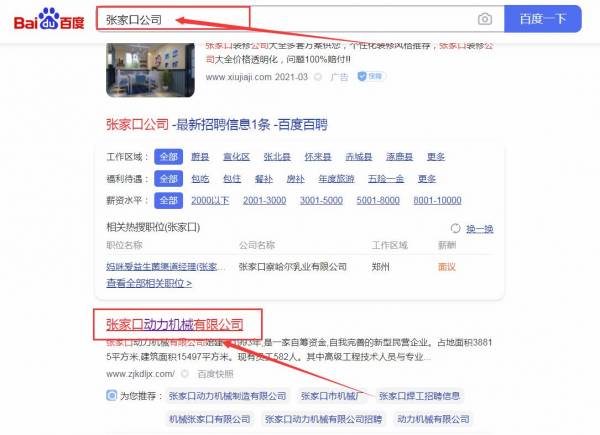Image resolution: width=600 pixels, height=435 pixels.
Task: Click the 为您推荐 circle icon
Action: (x=111, y=395)
